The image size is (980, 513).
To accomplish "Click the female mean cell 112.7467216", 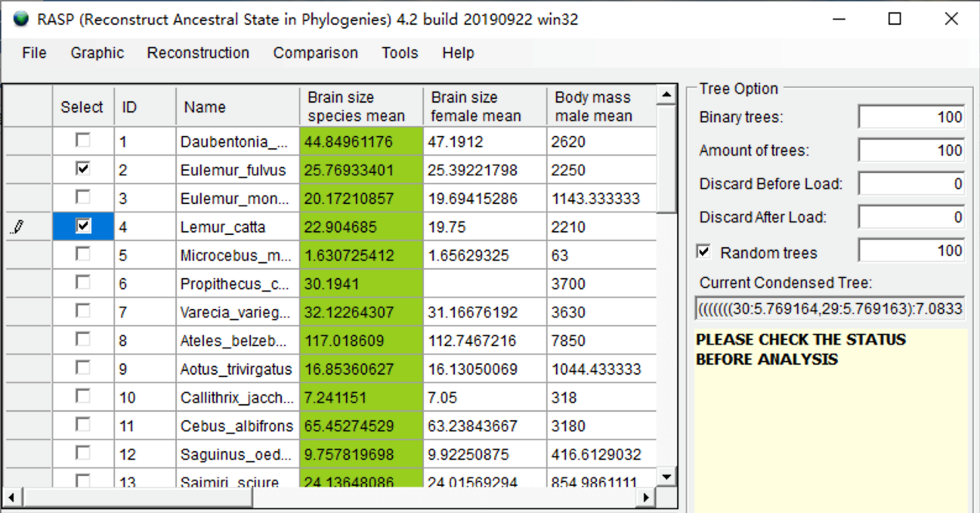I will pos(485,341).
